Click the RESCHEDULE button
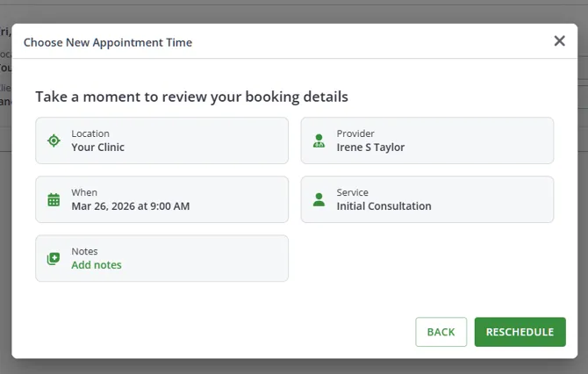Image resolution: width=588 pixels, height=374 pixels. 520,332
